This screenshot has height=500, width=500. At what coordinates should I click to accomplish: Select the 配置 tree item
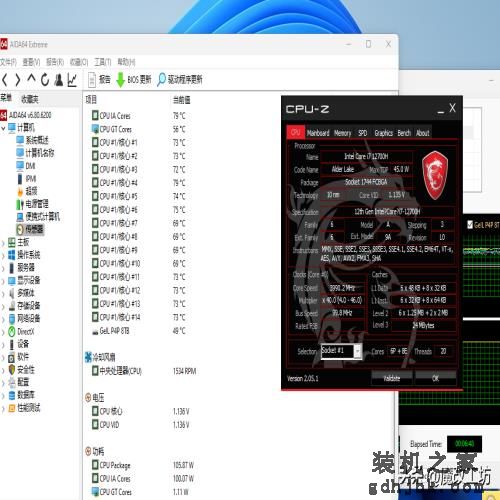[x=19, y=382]
